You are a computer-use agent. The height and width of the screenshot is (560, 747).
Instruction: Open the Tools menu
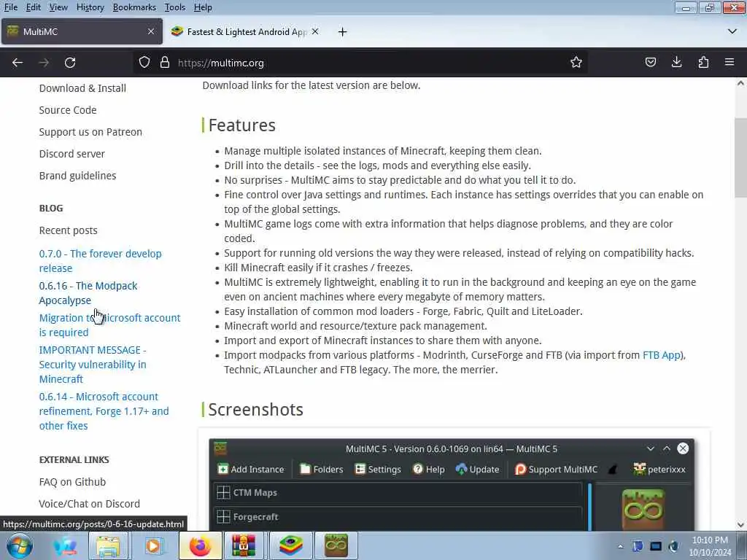[175, 7]
